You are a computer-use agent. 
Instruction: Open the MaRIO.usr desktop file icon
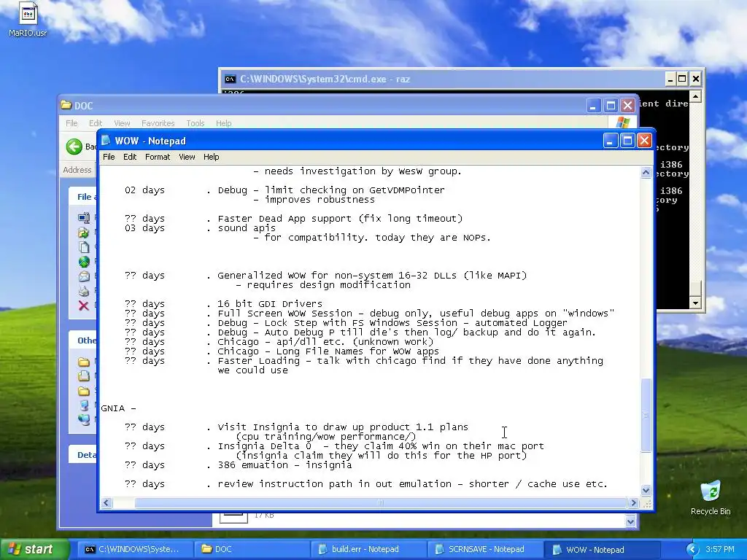(x=28, y=19)
